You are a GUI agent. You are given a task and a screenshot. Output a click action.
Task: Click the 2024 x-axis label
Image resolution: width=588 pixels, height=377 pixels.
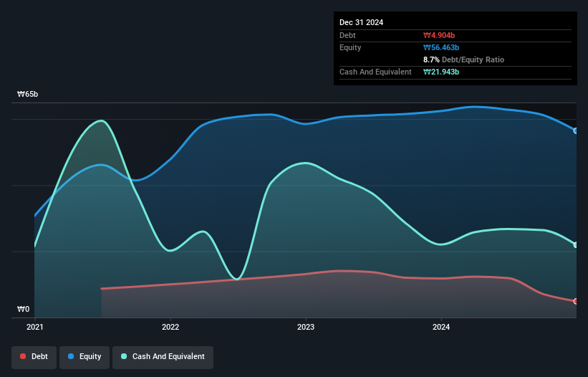tap(441, 327)
